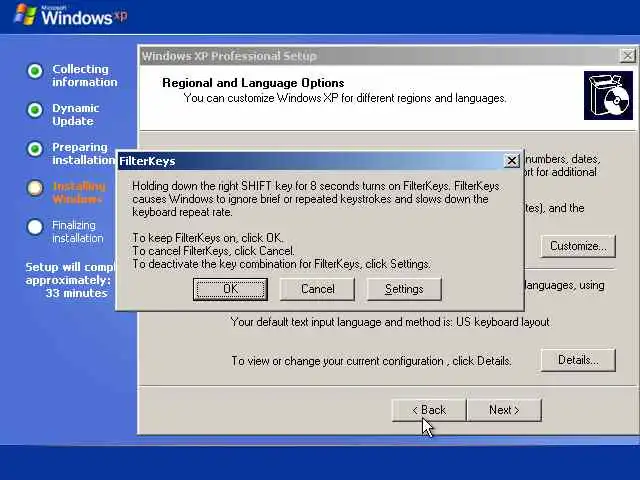
Task: Click the 33 minutes remaining text
Action: 76,293
